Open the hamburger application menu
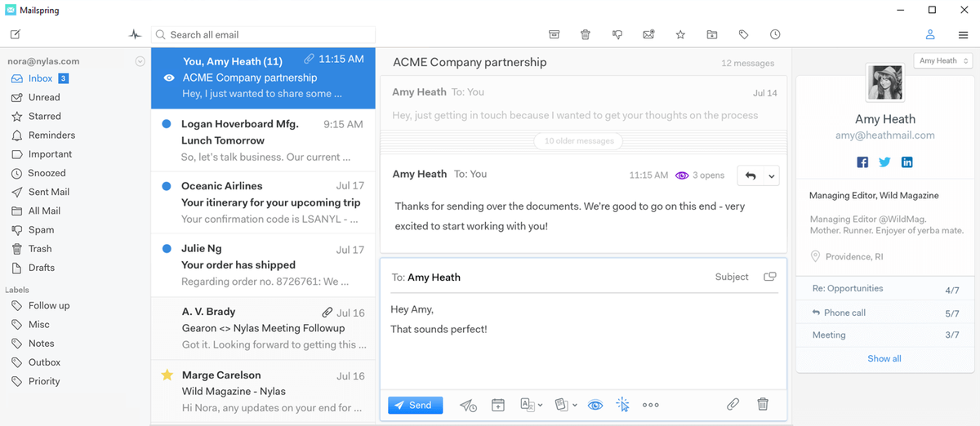 (964, 35)
